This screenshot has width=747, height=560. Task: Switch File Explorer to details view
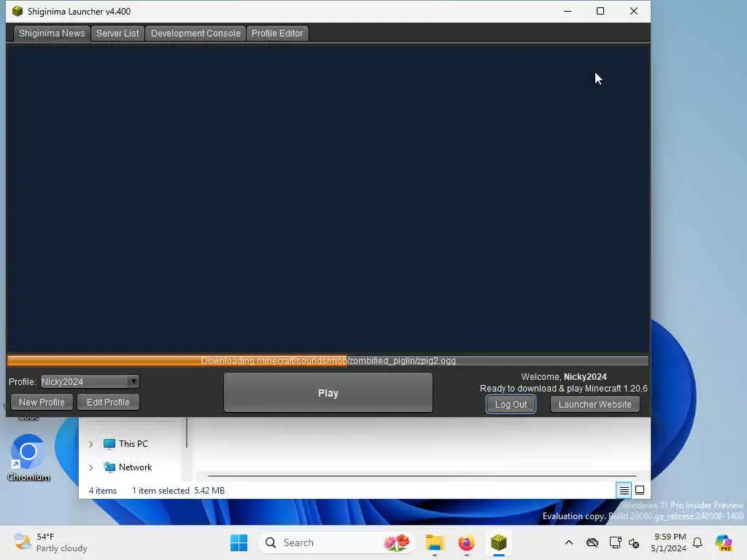[624, 490]
